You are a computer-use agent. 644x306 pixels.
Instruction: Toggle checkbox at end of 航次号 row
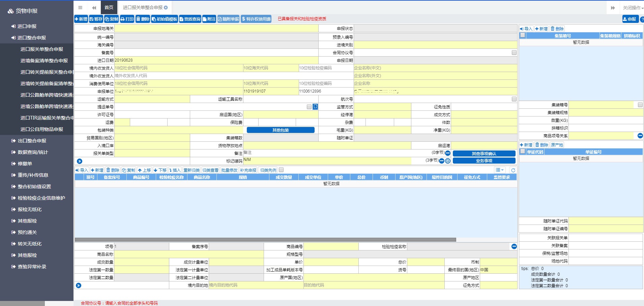pyautogui.click(x=514, y=99)
